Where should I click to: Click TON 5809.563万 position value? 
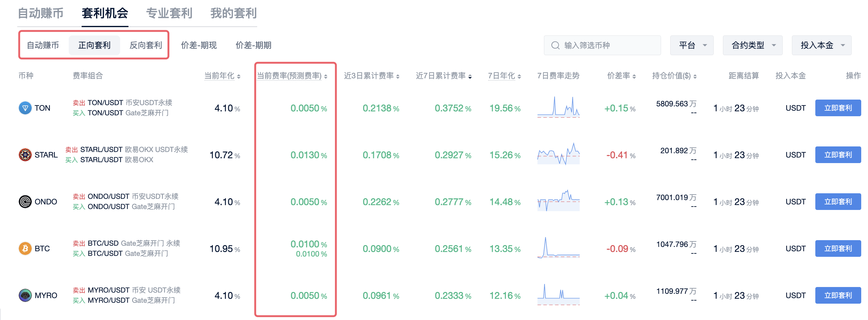676,104
